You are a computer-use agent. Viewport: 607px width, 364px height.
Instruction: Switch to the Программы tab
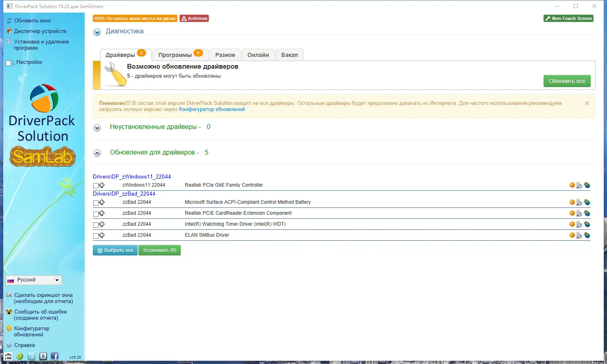point(181,55)
